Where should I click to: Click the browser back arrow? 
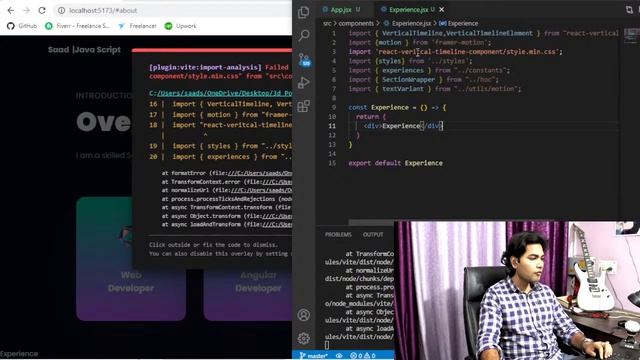tap(11, 10)
